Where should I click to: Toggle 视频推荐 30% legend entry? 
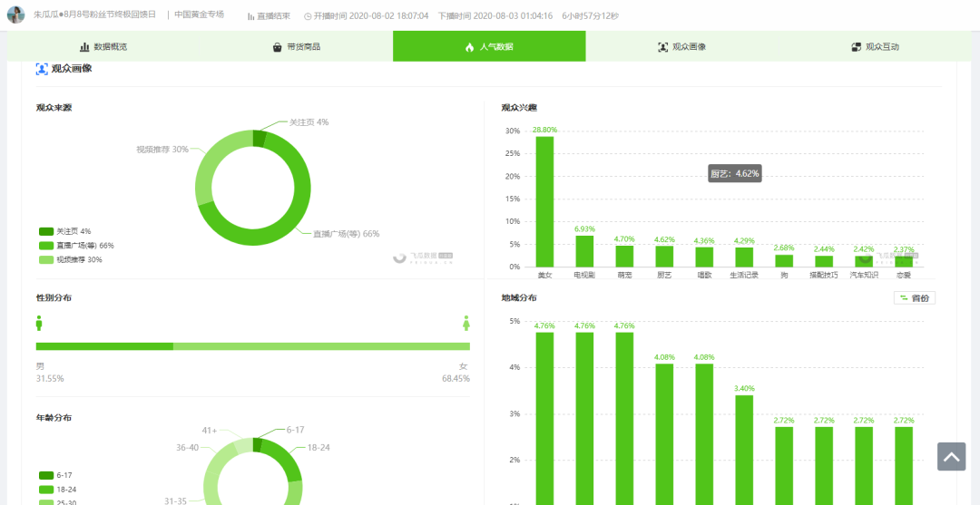point(71,259)
